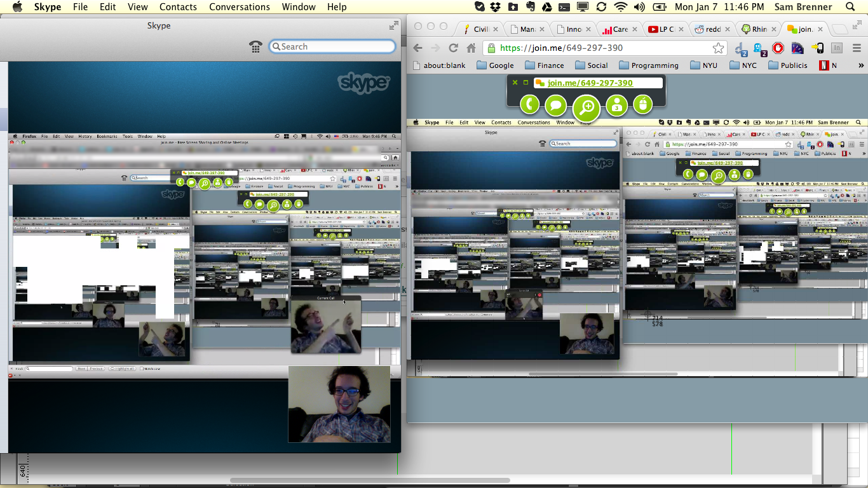Click the join.me phone call icon
Viewport: 868px width, 488px height.
(529, 104)
